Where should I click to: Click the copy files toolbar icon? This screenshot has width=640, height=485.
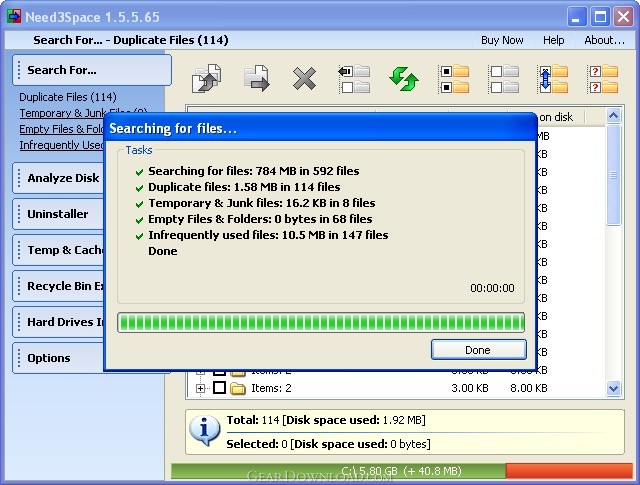tap(208, 79)
